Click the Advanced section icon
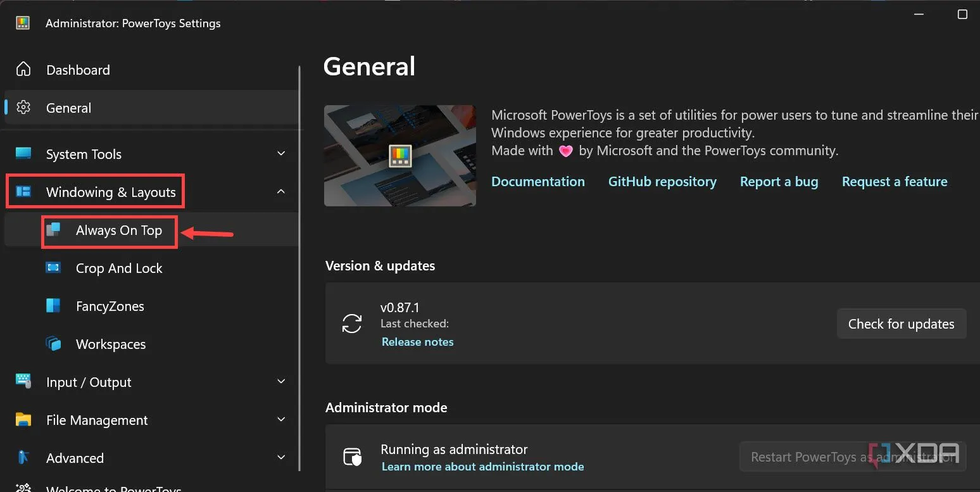Screen dimensions: 980x492 tap(23, 457)
